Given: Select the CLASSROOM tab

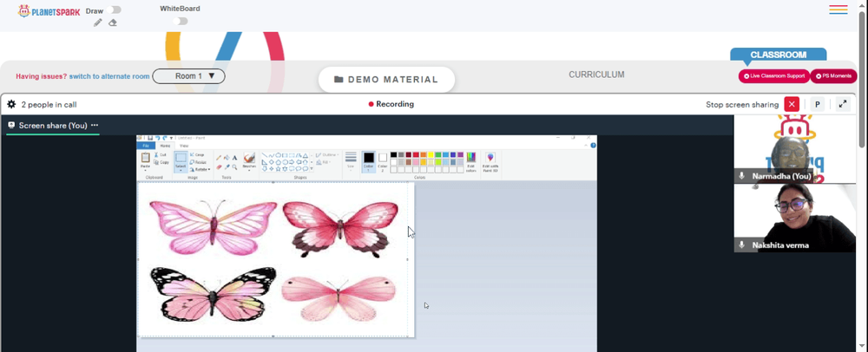Looking at the screenshot, I should tap(779, 55).
